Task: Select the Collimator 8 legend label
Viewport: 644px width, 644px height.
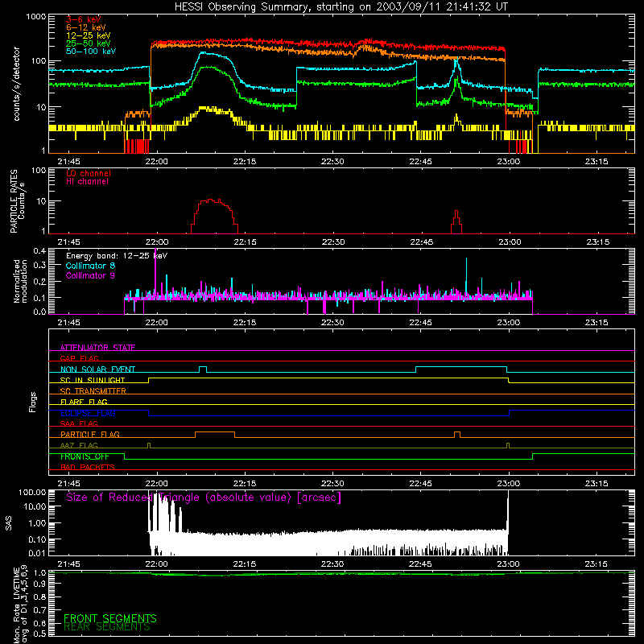Action: [x=90, y=266]
